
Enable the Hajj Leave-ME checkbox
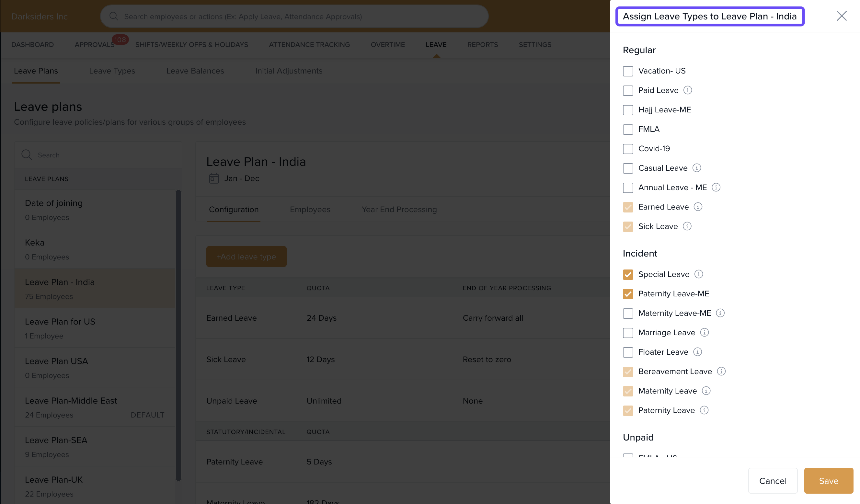point(628,110)
